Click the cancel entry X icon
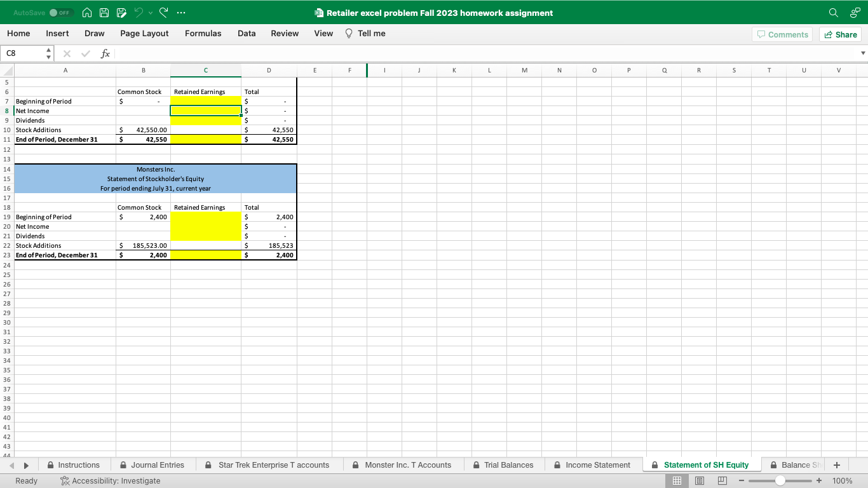868x488 pixels. click(67, 54)
